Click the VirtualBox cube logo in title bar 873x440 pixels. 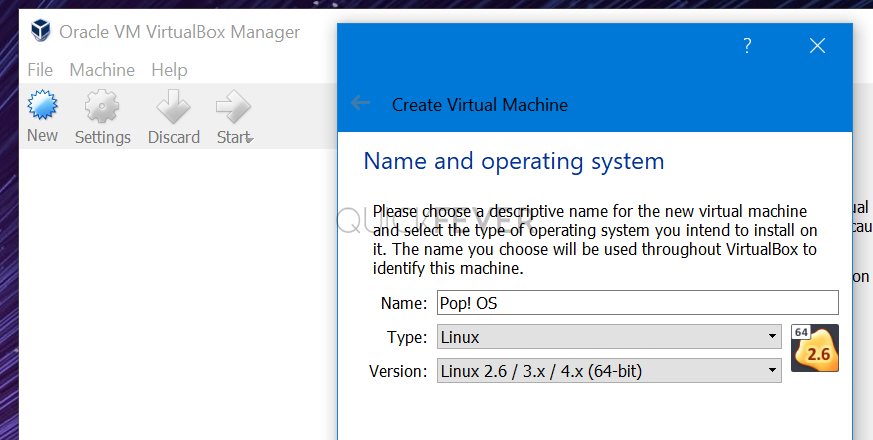pyautogui.click(x=41, y=31)
